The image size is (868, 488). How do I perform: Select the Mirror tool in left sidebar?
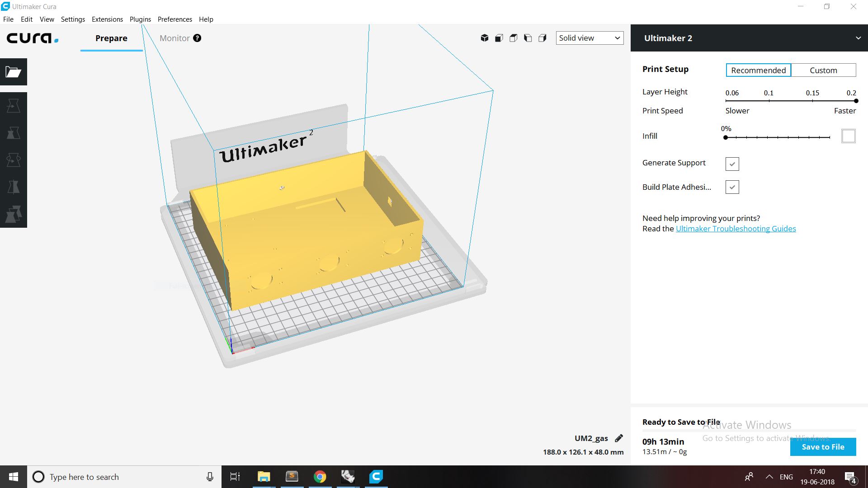(x=14, y=187)
